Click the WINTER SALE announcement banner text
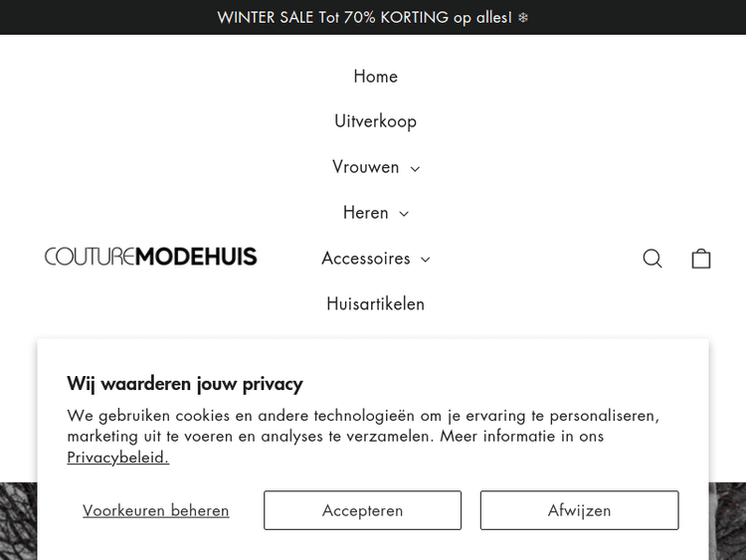Image resolution: width=746 pixels, height=560 pixels. (x=364, y=18)
